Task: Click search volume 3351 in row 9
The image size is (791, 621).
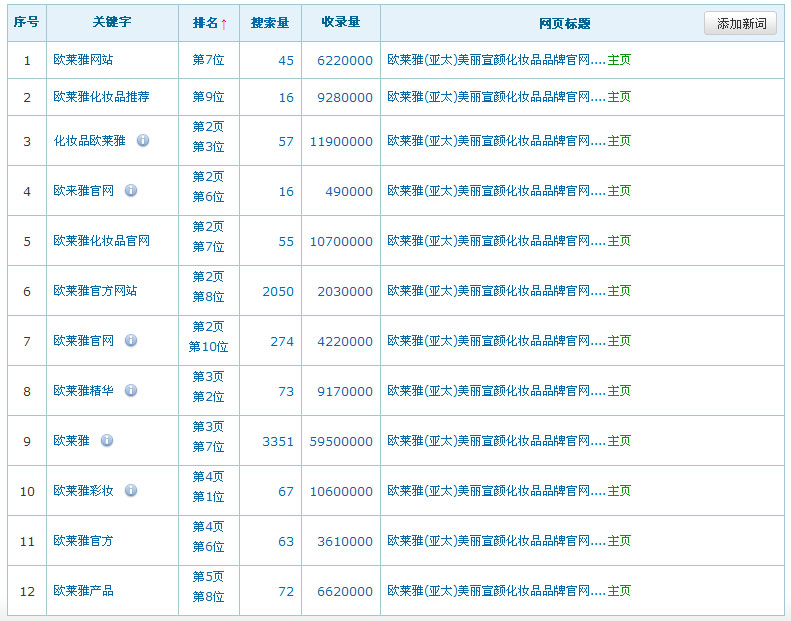Action: (278, 441)
